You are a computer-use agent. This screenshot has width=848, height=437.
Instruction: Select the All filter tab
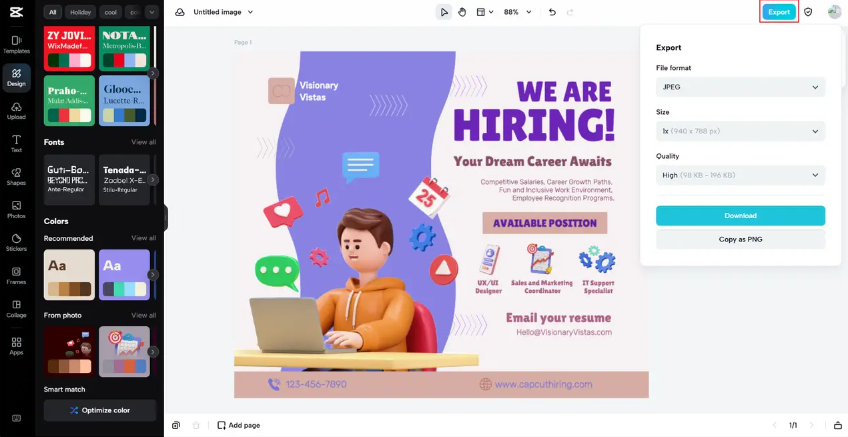[x=52, y=12]
